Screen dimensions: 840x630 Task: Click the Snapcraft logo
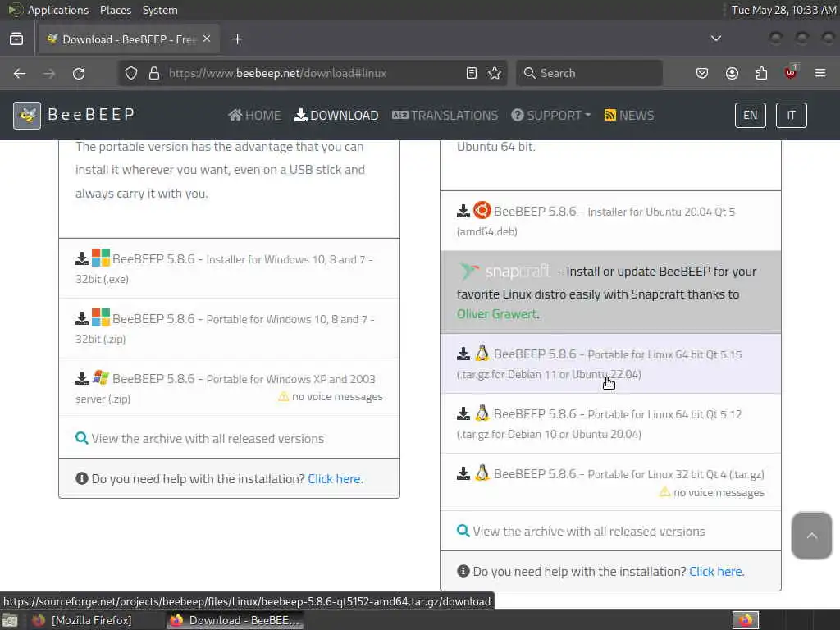(504, 271)
